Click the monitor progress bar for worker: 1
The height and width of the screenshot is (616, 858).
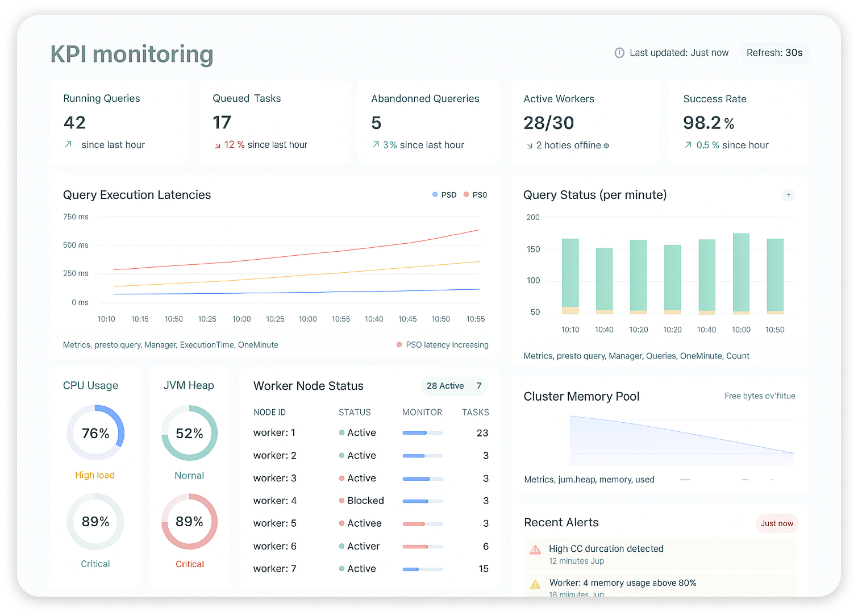click(422, 433)
